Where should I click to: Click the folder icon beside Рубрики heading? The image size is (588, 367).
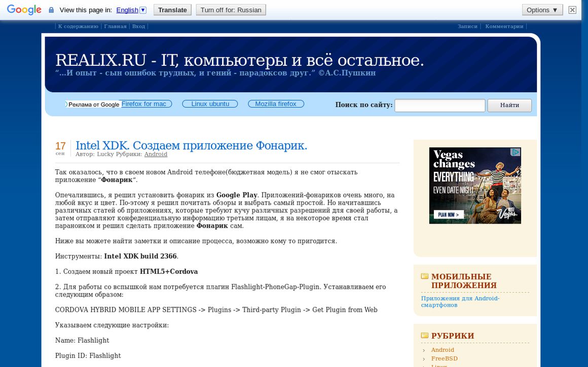424,336
